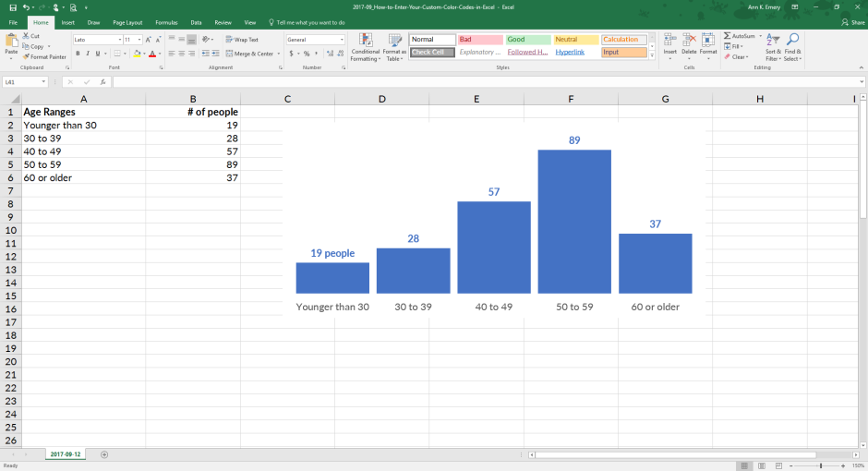868x471 pixels.
Task: Open Format as Table gallery
Action: click(394, 48)
